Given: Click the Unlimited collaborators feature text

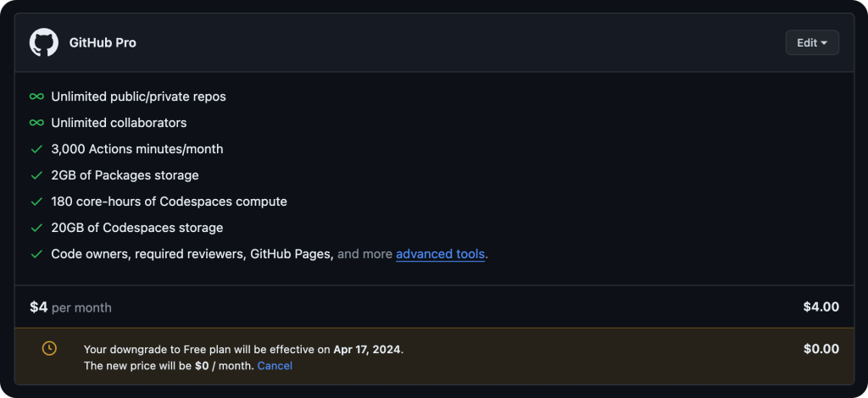Looking at the screenshot, I should (x=119, y=123).
